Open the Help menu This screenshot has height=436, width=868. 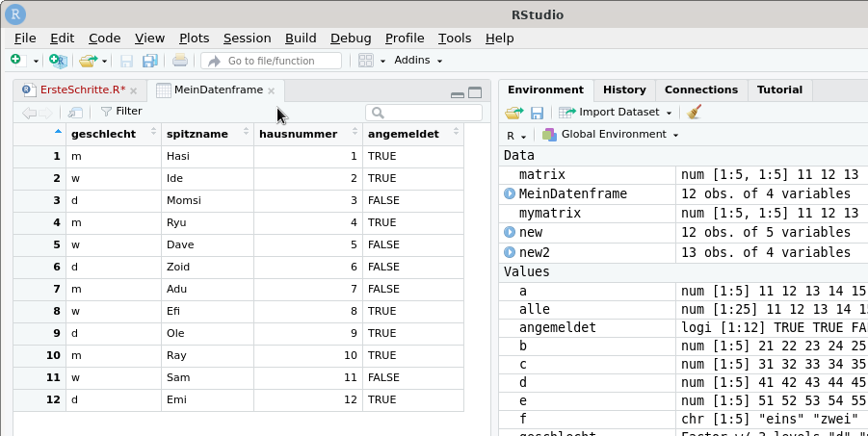click(499, 38)
